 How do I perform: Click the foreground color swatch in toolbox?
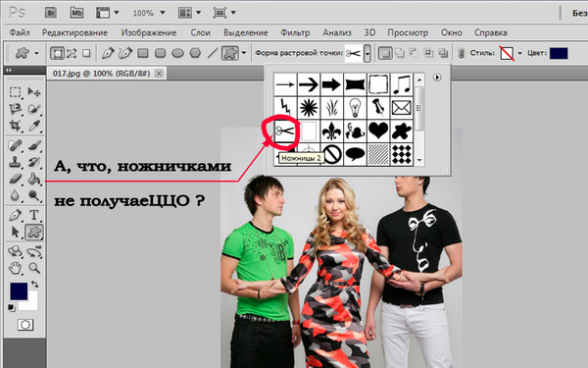point(19,291)
